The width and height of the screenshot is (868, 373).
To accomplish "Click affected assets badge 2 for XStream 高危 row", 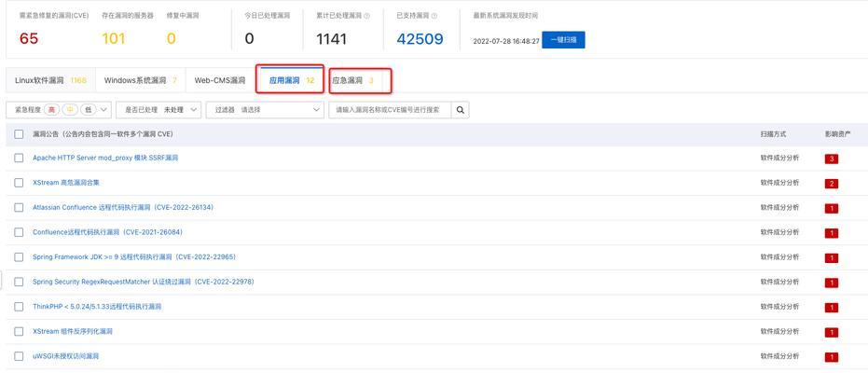I will tap(831, 184).
